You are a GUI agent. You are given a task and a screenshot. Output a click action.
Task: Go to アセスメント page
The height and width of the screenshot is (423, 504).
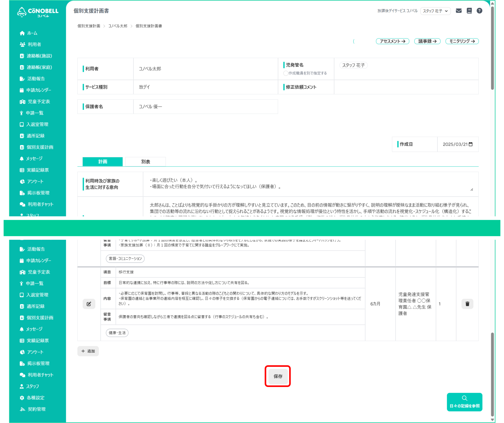(x=392, y=41)
